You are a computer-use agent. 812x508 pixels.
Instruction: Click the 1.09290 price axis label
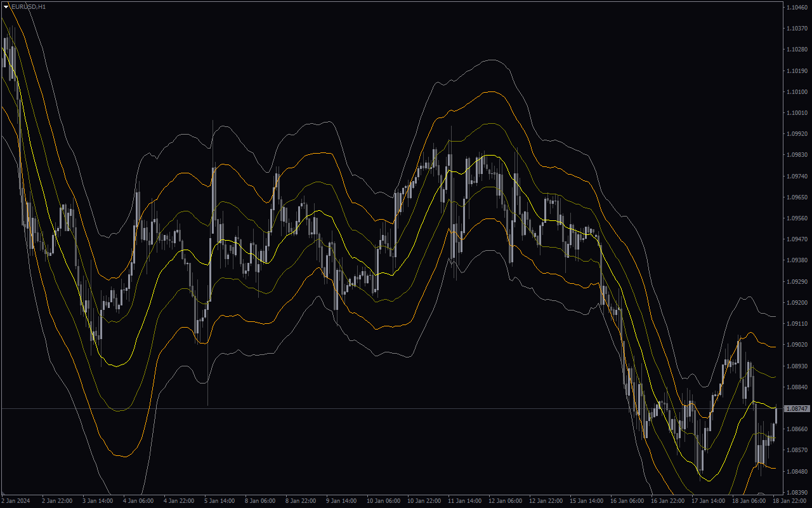797,281
